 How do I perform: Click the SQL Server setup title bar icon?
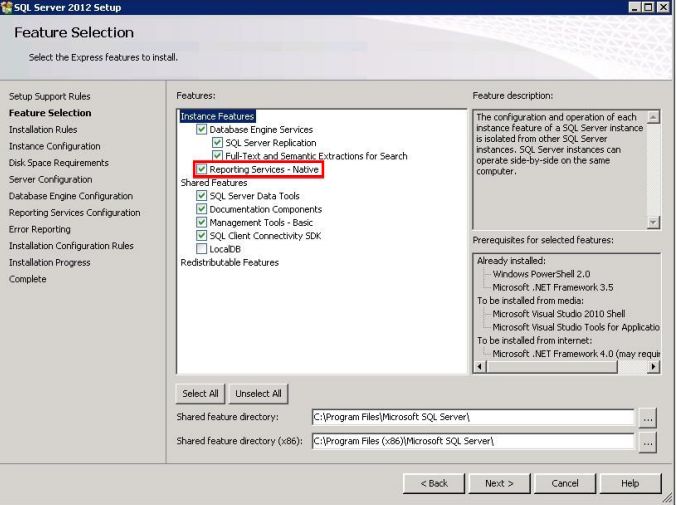(x=6, y=7)
